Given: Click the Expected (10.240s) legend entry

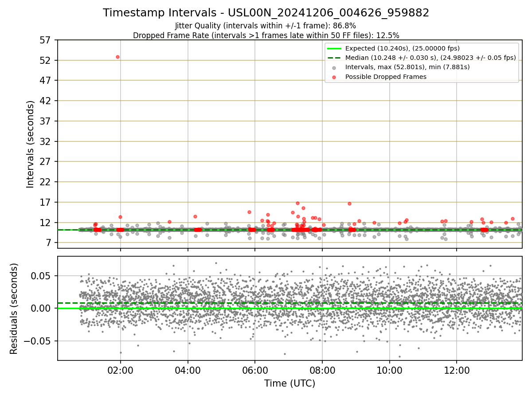Looking at the screenshot, I should point(402,49).
